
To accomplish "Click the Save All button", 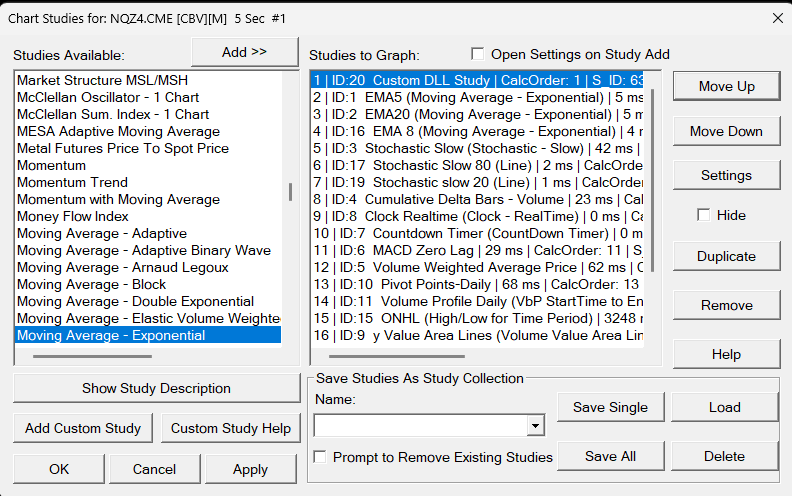I will [610, 456].
